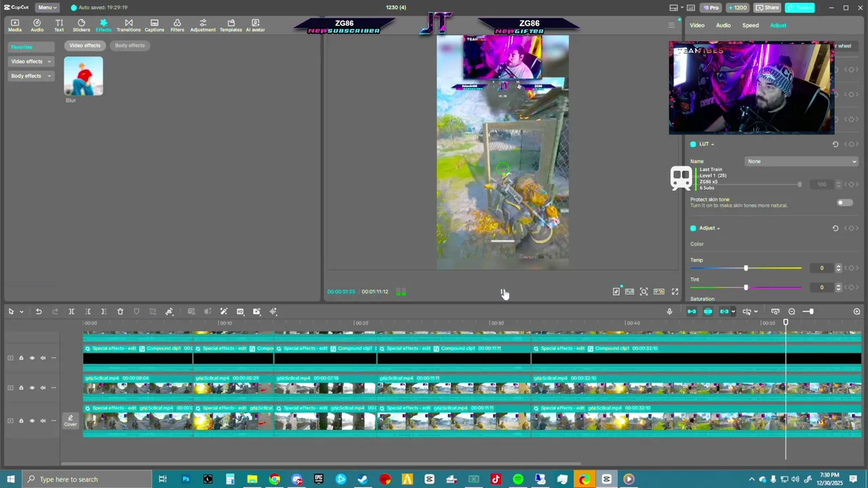
Task: Switch to the Video inspector tab
Action: click(x=697, y=26)
